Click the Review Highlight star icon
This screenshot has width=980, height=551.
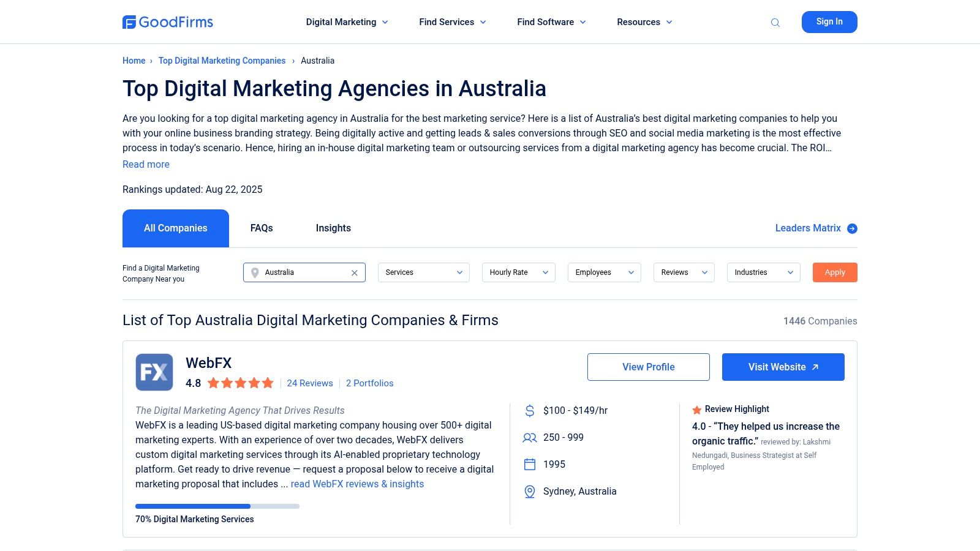coord(697,410)
